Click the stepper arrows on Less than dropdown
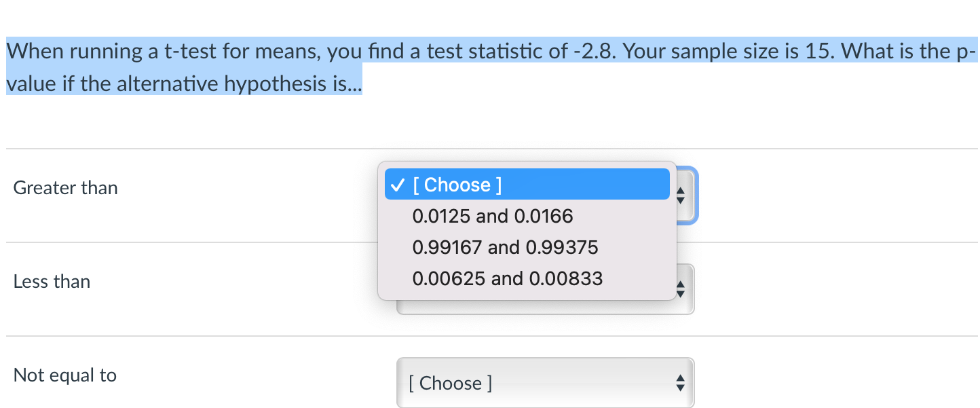Image resolution: width=980 pixels, height=408 pixels. click(679, 289)
